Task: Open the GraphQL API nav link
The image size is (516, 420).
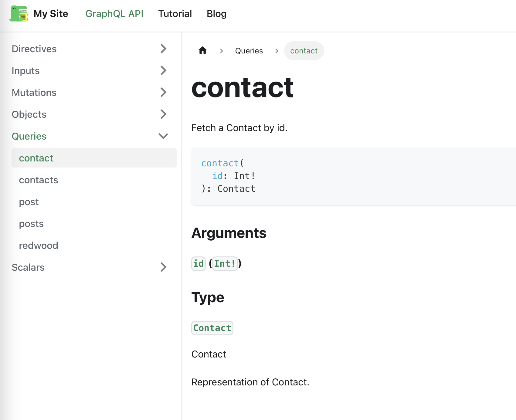Action: [114, 14]
